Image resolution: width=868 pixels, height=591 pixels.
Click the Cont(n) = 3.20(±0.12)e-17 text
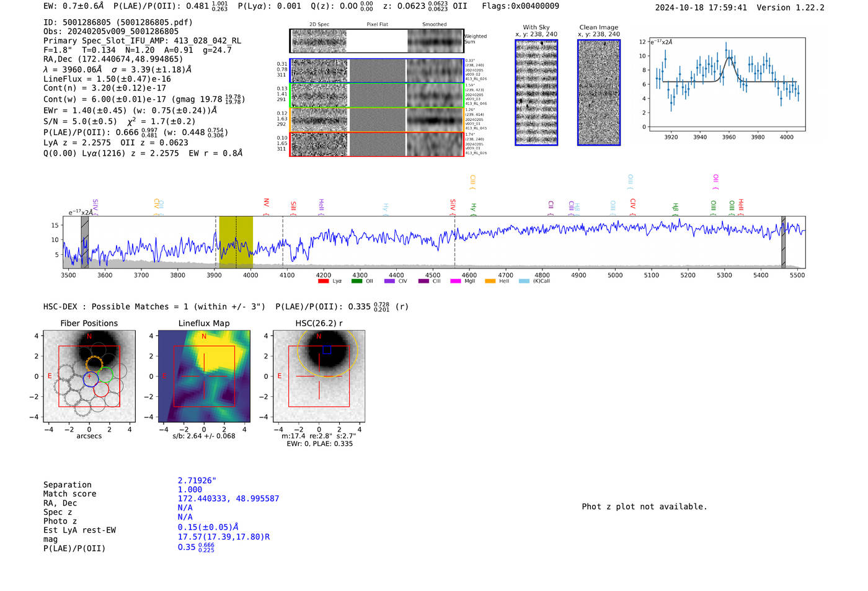tap(105, 88)
